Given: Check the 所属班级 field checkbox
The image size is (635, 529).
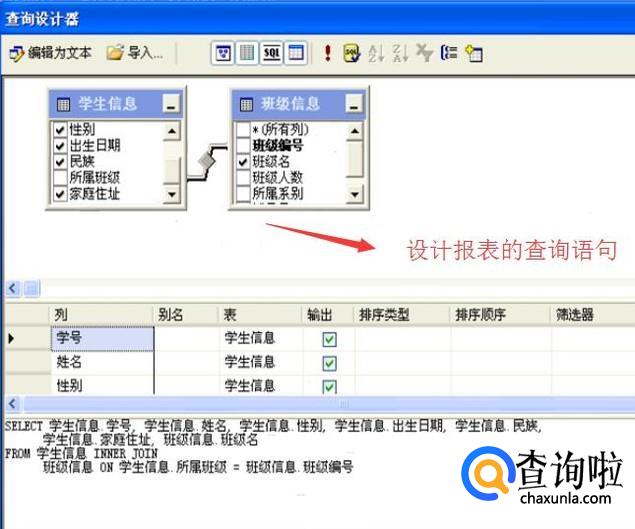Looking at the screenshot, I should click(x=60, y=177).
